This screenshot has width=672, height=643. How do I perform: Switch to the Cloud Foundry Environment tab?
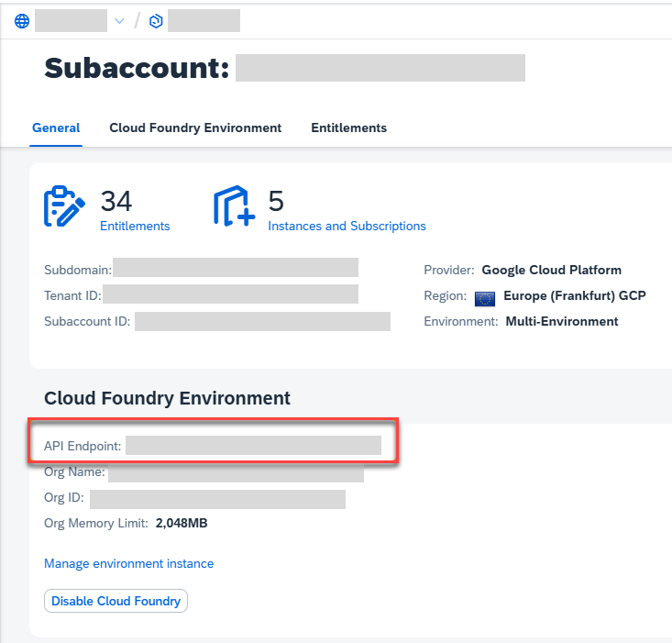(195, 127)
